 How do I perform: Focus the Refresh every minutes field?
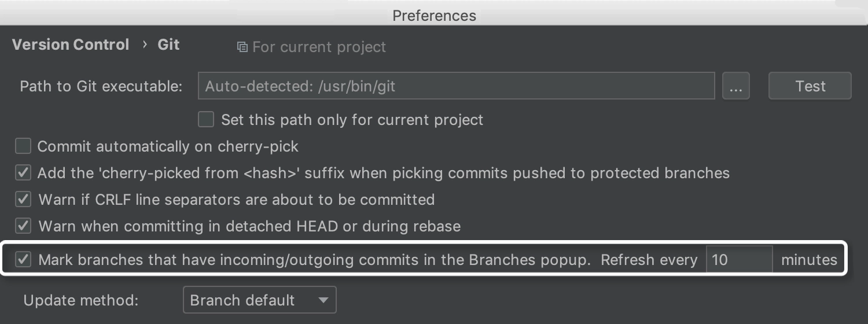tap(740, 259)
